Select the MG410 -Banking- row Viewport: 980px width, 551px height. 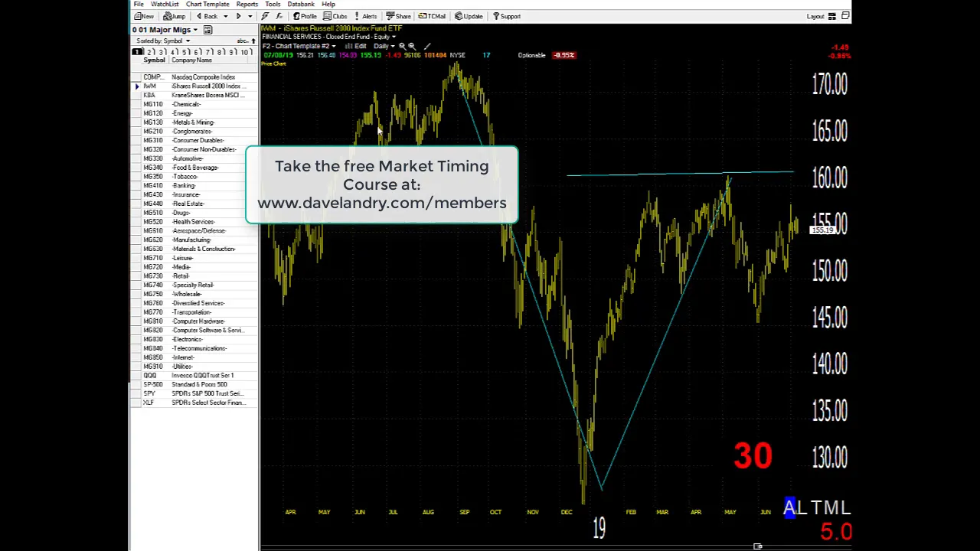(x=194, y=185)
